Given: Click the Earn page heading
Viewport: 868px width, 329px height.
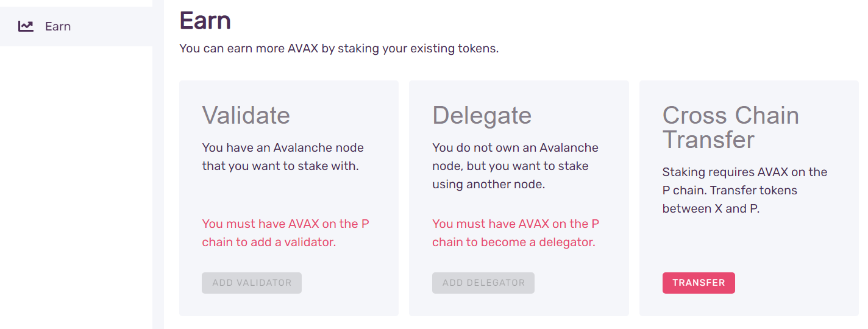Looking at the screenshot, I should coord(205,21).
